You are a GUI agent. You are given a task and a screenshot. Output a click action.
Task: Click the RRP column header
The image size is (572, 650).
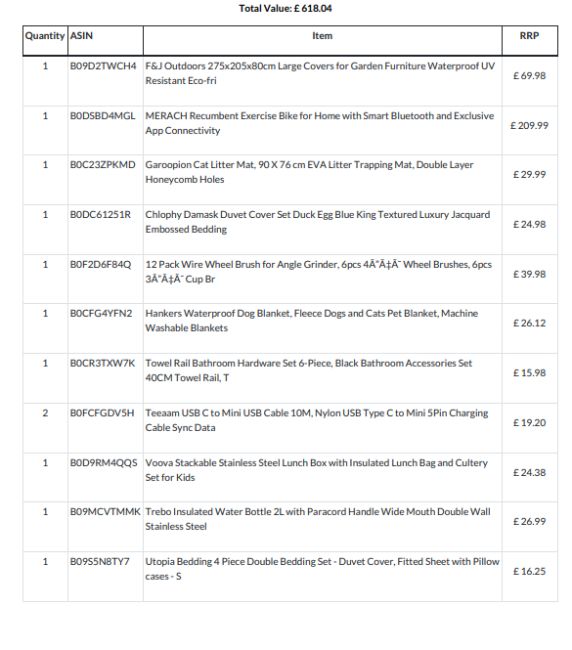529,36
